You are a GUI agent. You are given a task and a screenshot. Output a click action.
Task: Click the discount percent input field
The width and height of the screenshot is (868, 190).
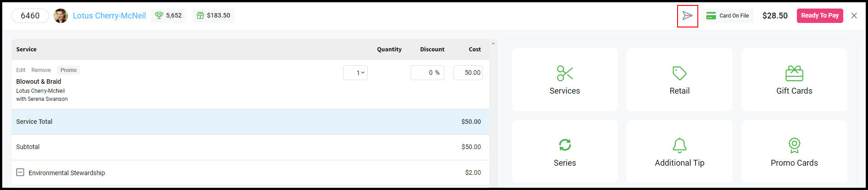tap(427, 72)
